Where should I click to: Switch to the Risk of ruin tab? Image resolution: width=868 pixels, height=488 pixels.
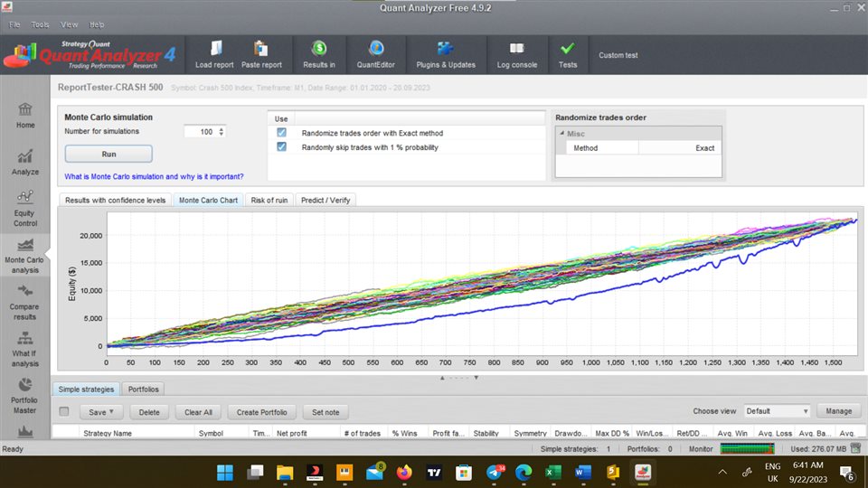pos(269,200)
